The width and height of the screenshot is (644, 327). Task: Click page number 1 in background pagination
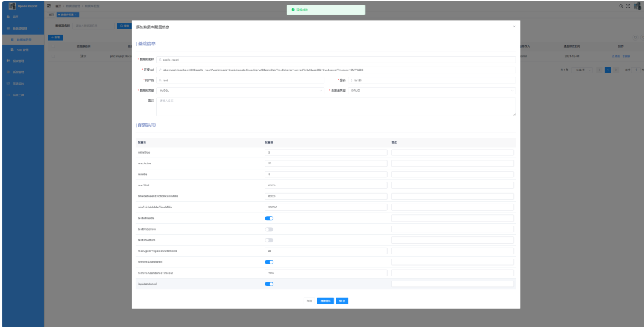(x=608, y=70)
